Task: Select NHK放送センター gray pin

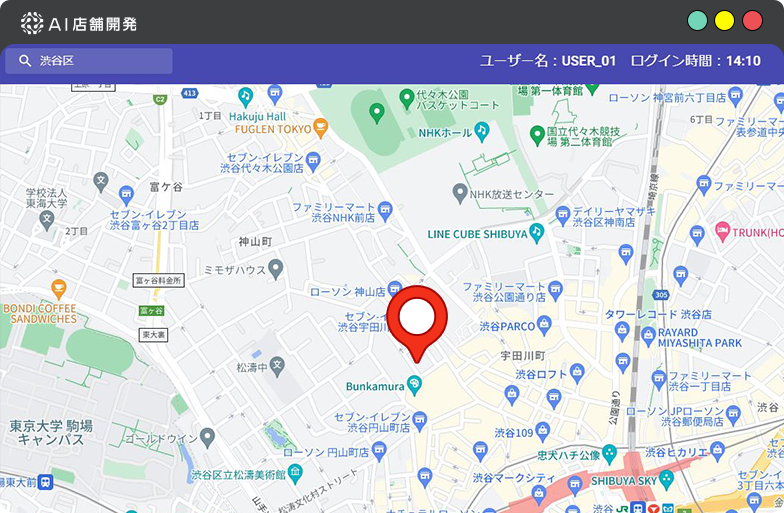Action: click(x=460, y=194)
